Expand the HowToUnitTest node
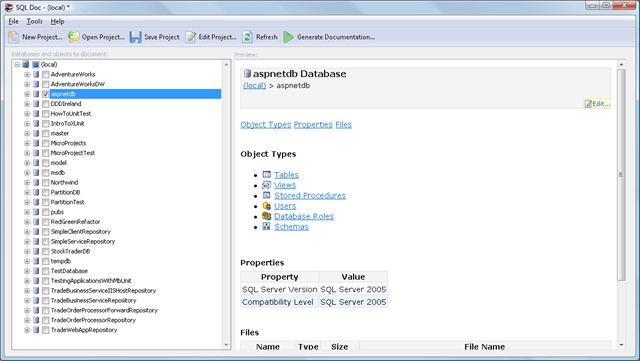 pos(27,114)
